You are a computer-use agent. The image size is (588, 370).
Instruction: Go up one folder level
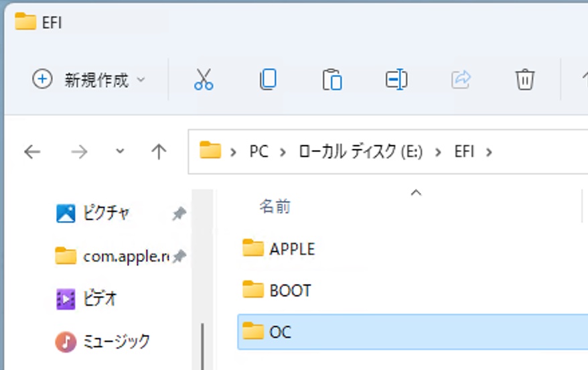[x=159, y=152]
